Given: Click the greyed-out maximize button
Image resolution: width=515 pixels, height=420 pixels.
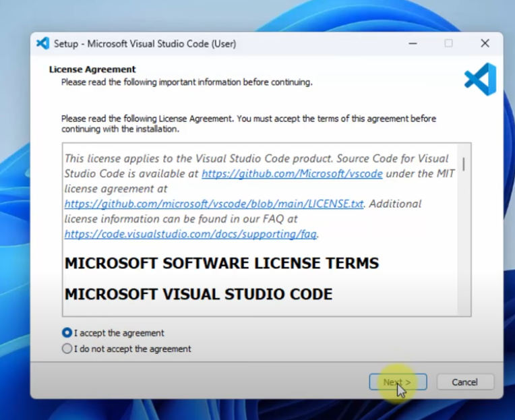Looking at the screenshot, I should (x=448, y=43).
